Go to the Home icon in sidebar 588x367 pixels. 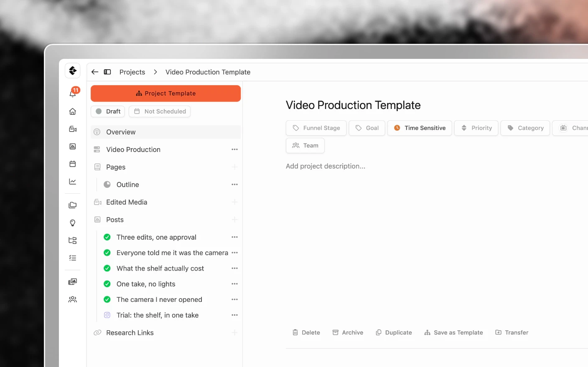[73, 111]
